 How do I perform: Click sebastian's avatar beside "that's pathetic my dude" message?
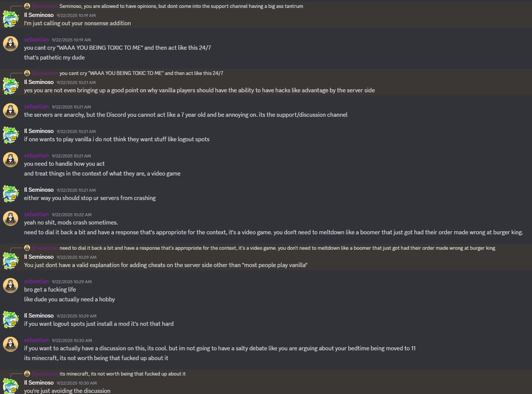pyautogui.click(x=11, y=44)
